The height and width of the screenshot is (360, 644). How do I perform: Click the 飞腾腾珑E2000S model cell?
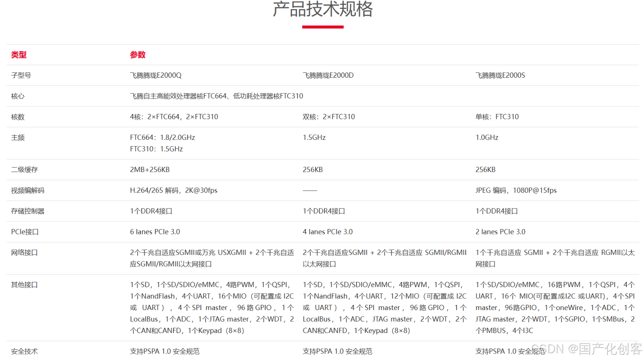point(500,75)
